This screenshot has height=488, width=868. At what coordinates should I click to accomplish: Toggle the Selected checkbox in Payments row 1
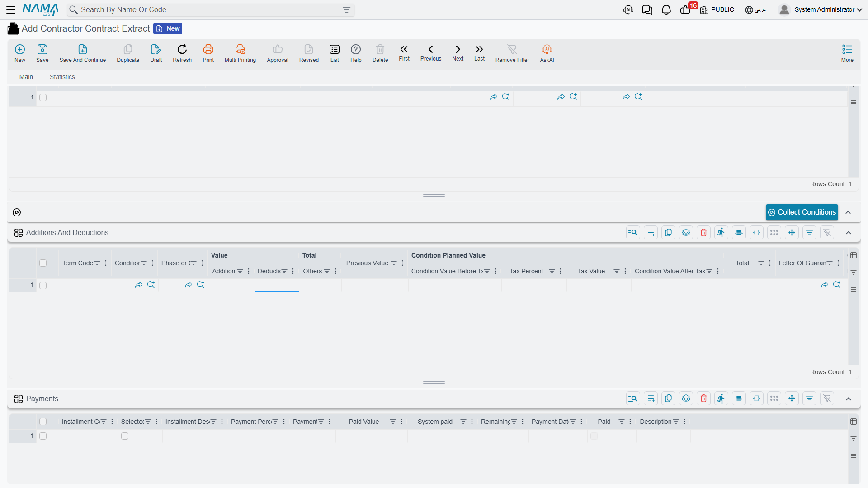125,436
